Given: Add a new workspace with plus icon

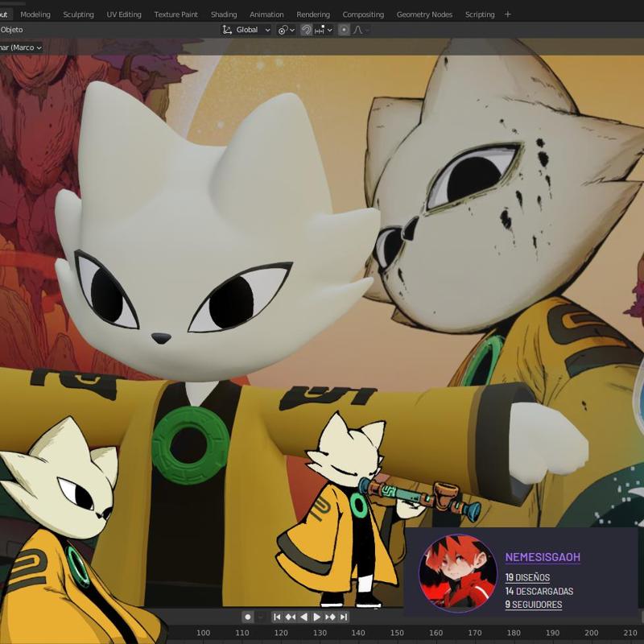Looking at the screenshot, I should [507, 14].
